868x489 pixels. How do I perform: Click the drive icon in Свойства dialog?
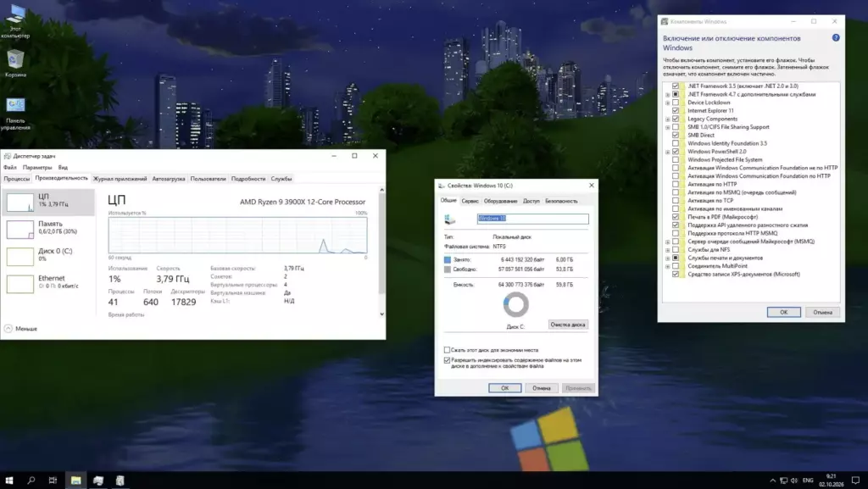pos(450,219)
